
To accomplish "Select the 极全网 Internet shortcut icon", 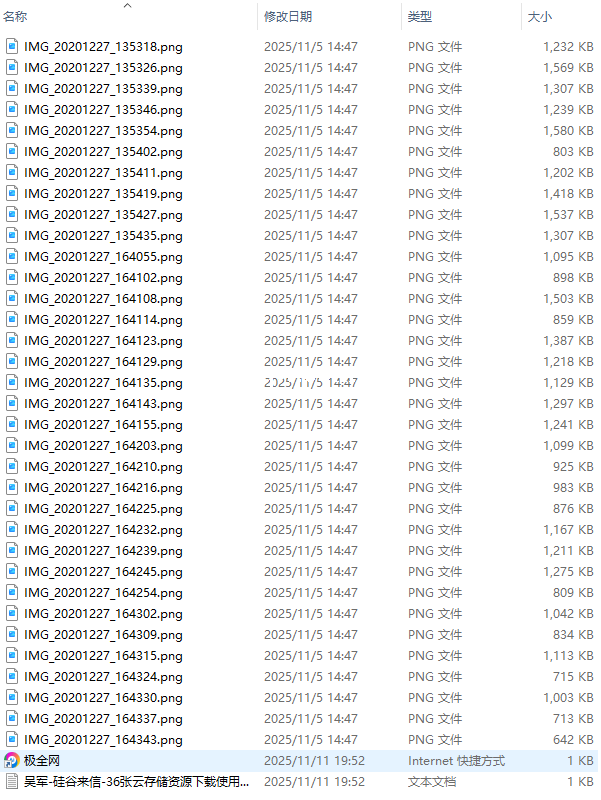I will click(x=12, y=761).
